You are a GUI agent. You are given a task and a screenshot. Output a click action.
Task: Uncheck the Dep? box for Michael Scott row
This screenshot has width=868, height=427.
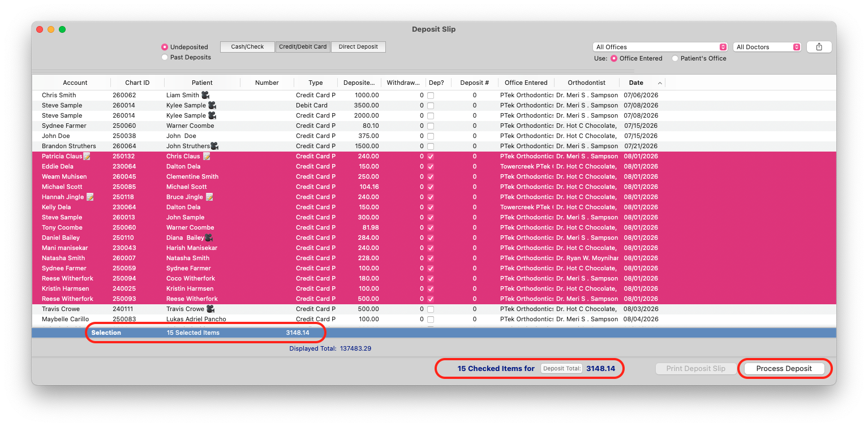tap(431, 187)
